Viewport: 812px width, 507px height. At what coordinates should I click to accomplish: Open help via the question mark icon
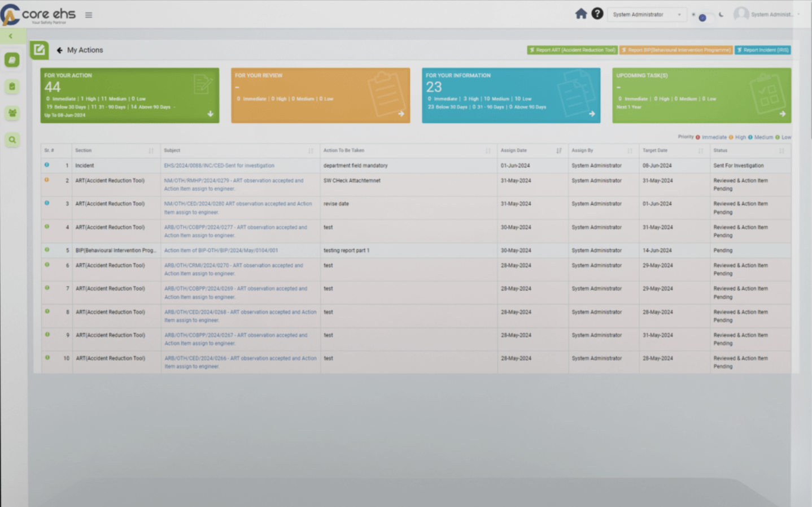click(x=597, y=13)
